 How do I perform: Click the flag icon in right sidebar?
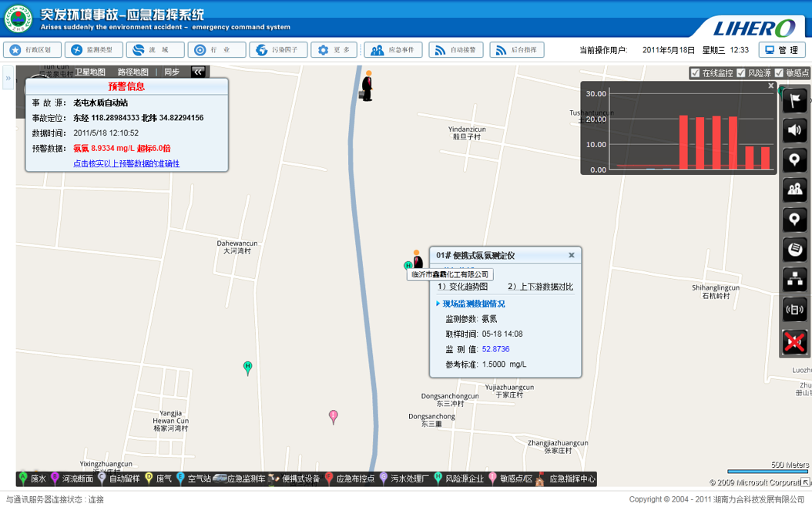pos(794,100)
